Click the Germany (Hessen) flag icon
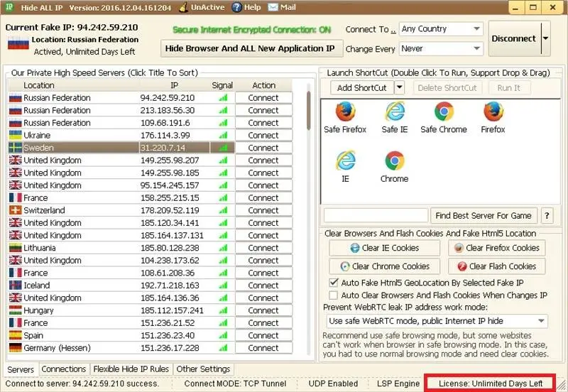 15,348
